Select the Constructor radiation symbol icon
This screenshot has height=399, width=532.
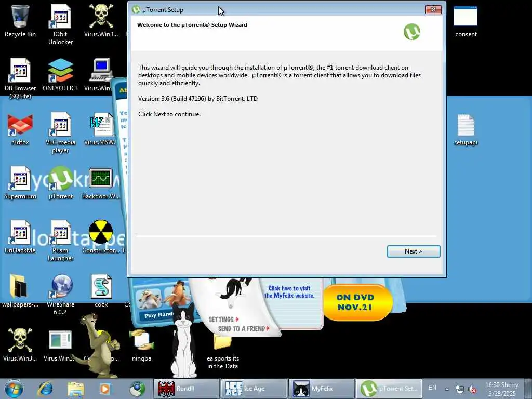[x=101, y=237]
